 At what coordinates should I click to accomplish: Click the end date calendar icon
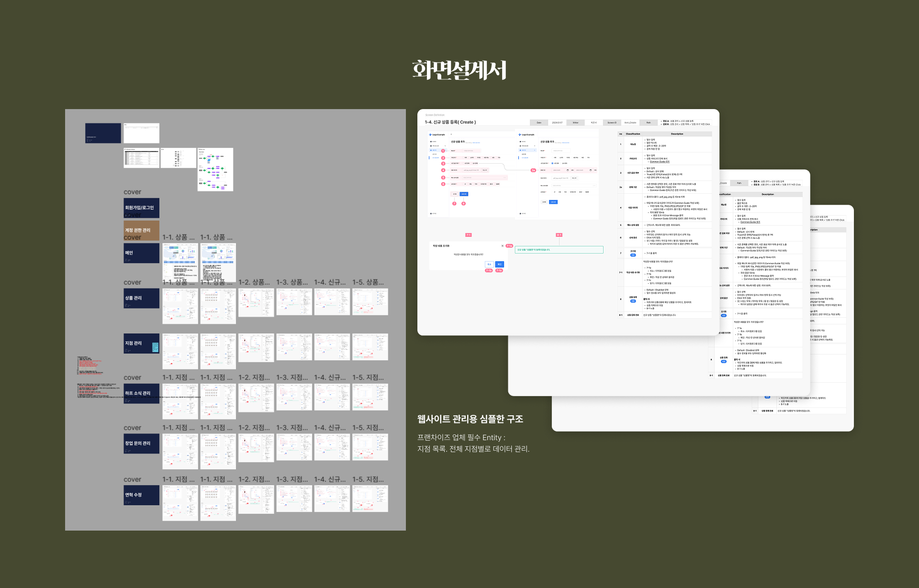[x=591, y=170]
